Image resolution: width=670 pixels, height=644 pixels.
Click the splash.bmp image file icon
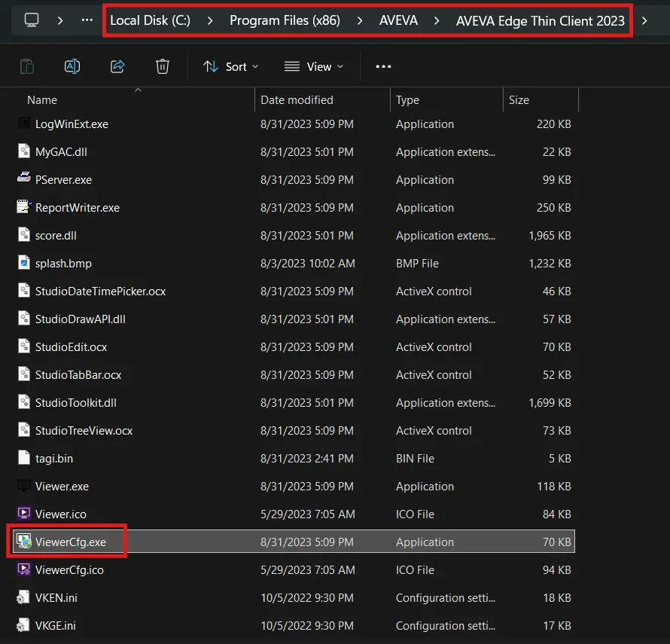(x=23, y=263)
